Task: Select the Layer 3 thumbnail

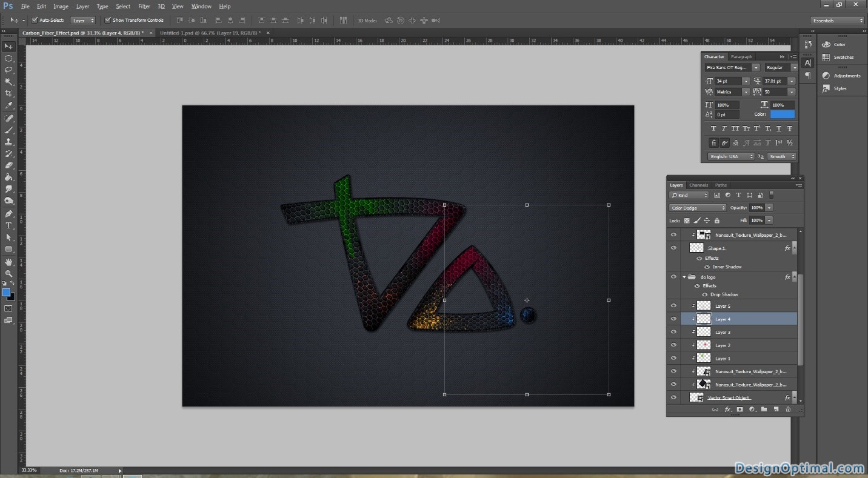Action: [704, 332]
